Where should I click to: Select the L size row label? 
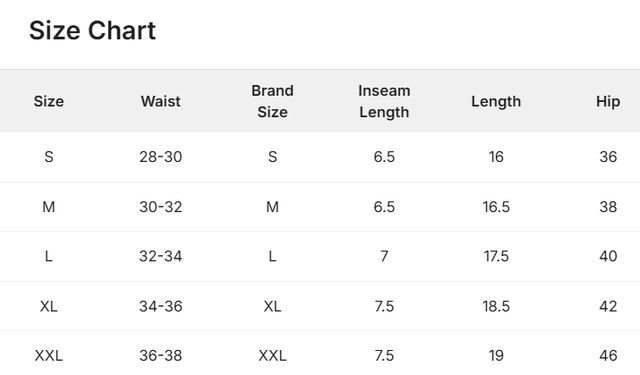coord(49,256)
